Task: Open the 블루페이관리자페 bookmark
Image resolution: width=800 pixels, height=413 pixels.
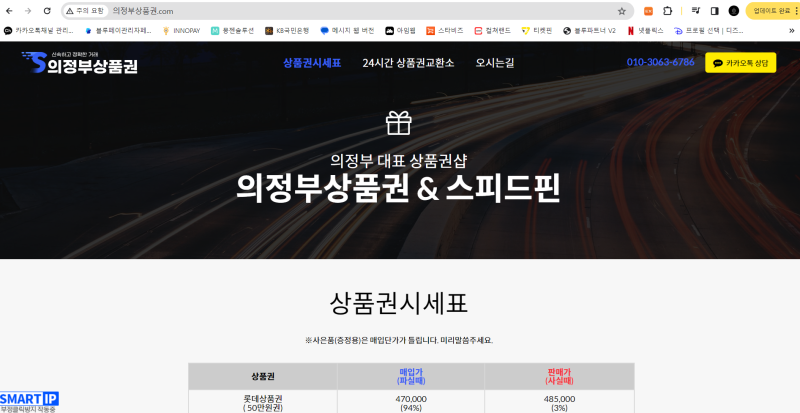Action: coord(118,31)
